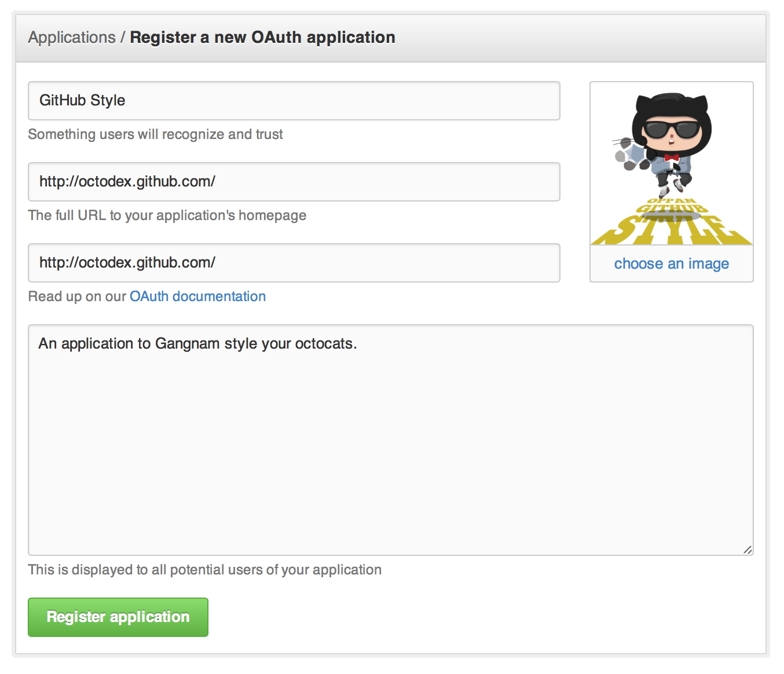Image resolution: width=784 pixels, height=674 pixels.
Task: Click the description text about Gangnam styling octocats
Action: [x=197, y=343]
